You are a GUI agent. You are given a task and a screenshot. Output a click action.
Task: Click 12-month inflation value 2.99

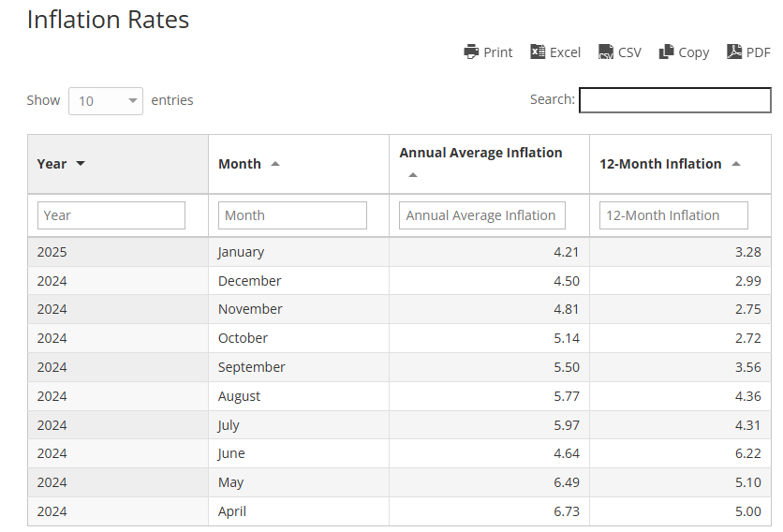tap(748, 281)
